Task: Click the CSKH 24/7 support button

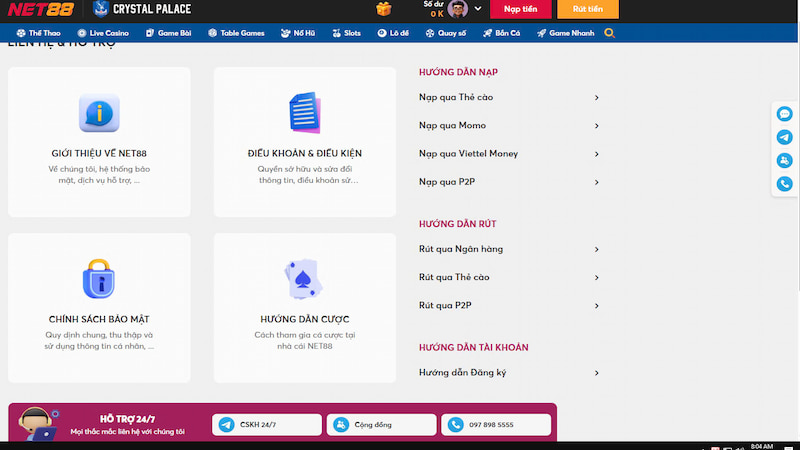Action: [x=267, y=425]
